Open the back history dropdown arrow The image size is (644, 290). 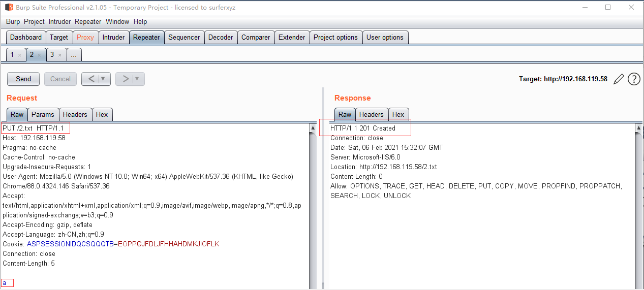pyautogui.click(x=104, y=79)
